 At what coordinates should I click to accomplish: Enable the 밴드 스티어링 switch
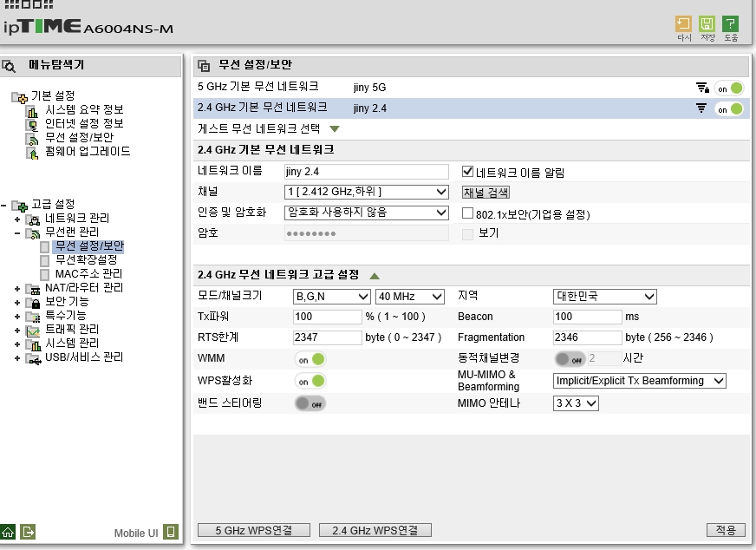[310, 403]
